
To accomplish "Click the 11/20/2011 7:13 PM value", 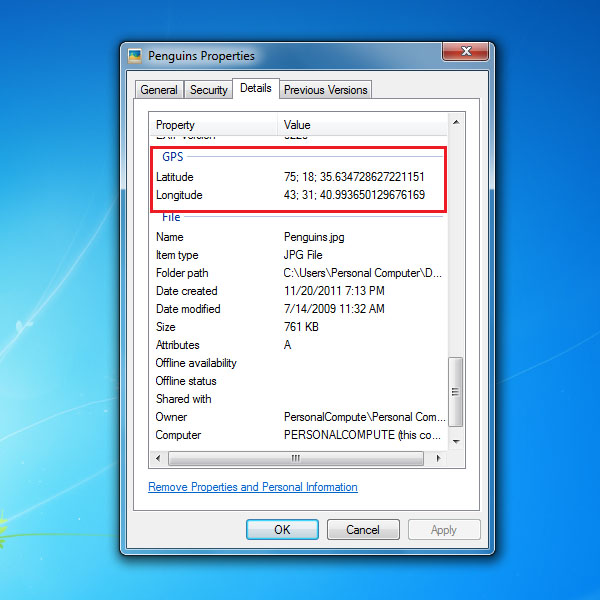I will pyautogui.click(x=334, y=291).
